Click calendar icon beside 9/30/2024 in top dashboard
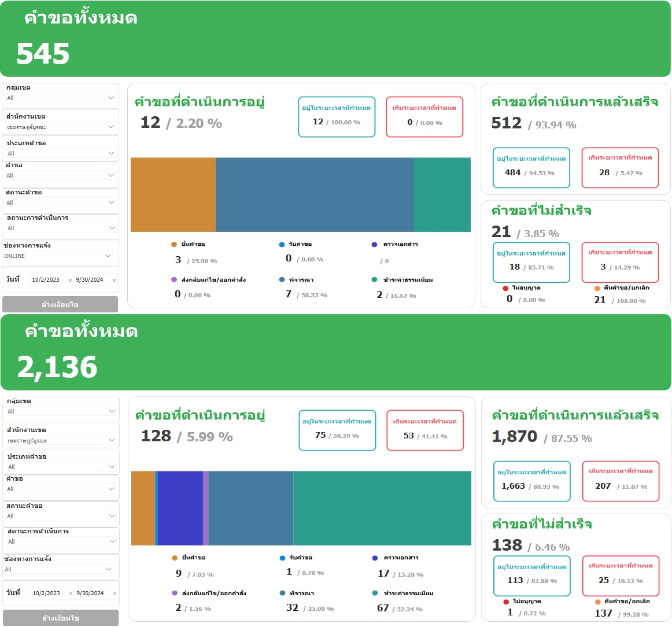The height and width of the screenshot is (627, 672). coord(114,280)
